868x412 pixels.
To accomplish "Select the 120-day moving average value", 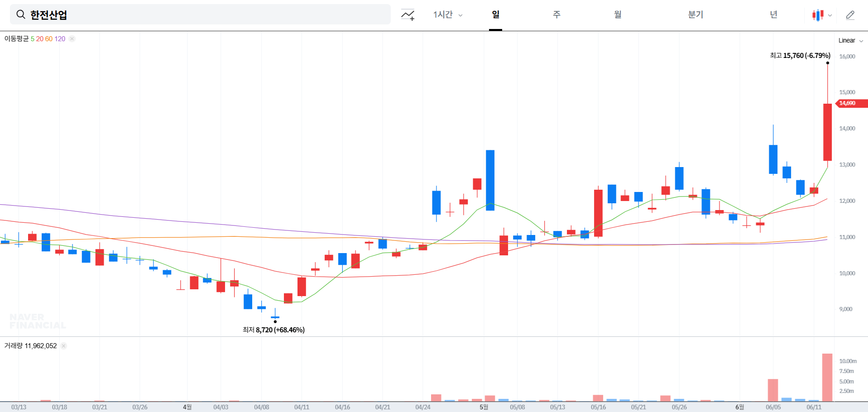I will (x=60, y=39).
